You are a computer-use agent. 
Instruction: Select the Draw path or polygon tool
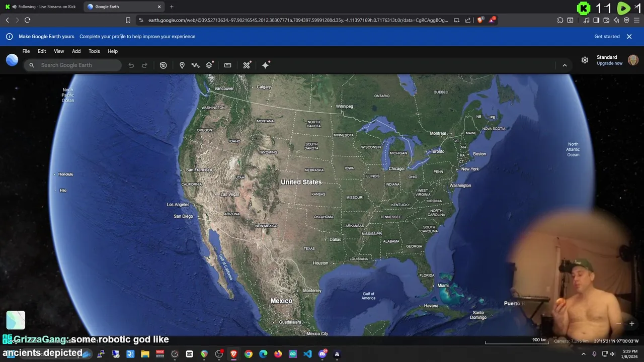(195, 65)
